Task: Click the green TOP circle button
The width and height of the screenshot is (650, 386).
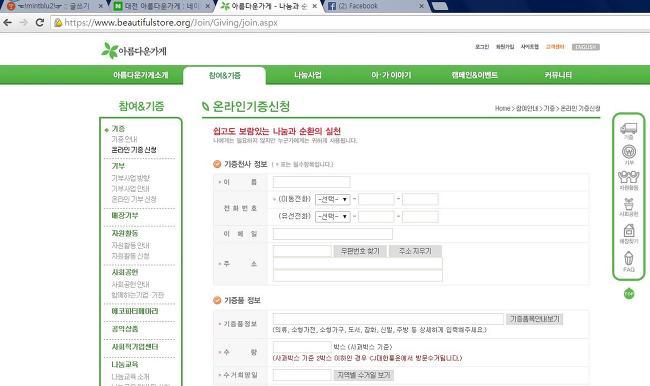Action: coord(629,294)
